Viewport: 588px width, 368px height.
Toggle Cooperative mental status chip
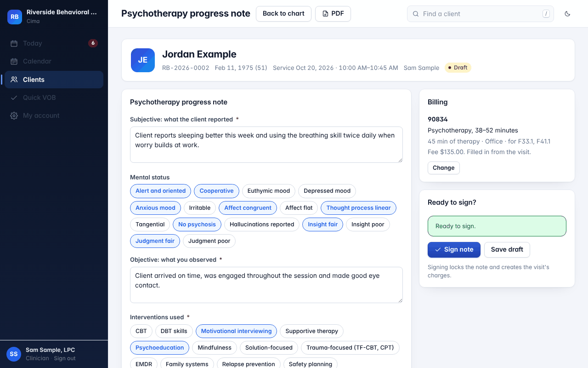pos(216,191)
